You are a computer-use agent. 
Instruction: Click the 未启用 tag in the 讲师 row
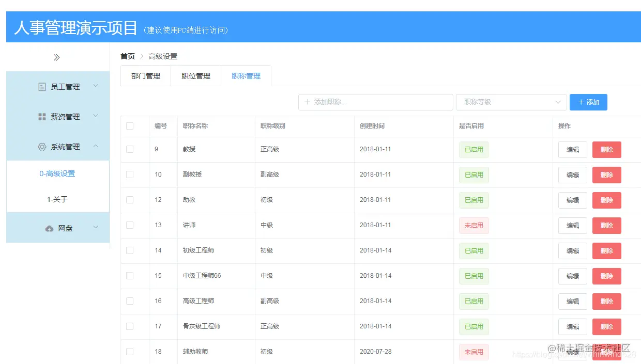tap(474, 226)
